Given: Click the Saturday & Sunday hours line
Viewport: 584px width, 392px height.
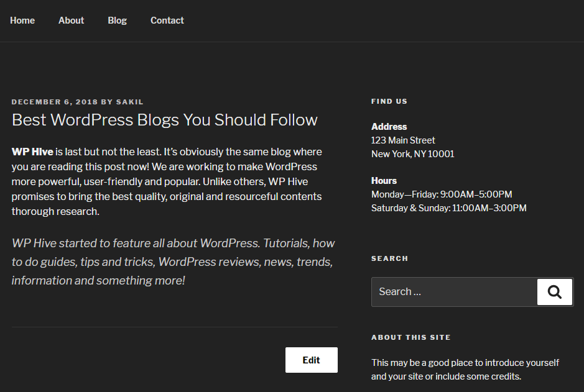Looking at the screenshot, I should pyautogui.click(x=449, y=208).
